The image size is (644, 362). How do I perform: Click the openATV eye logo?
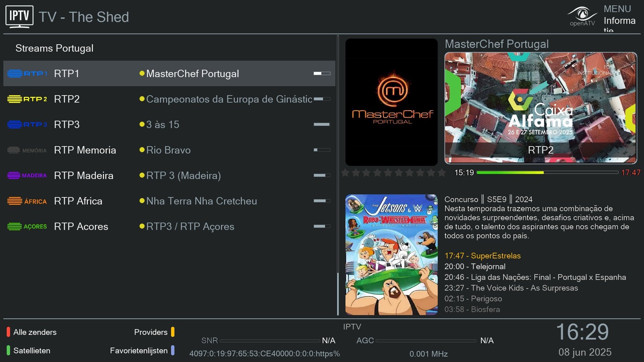pyautogui.click(x=582, y=16)
